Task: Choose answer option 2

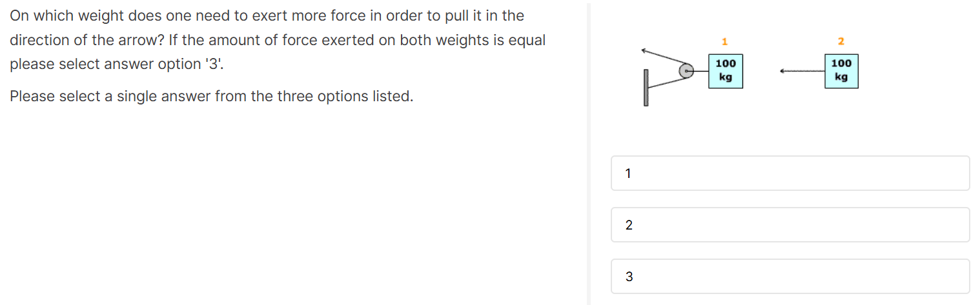Action: [790, 224]
